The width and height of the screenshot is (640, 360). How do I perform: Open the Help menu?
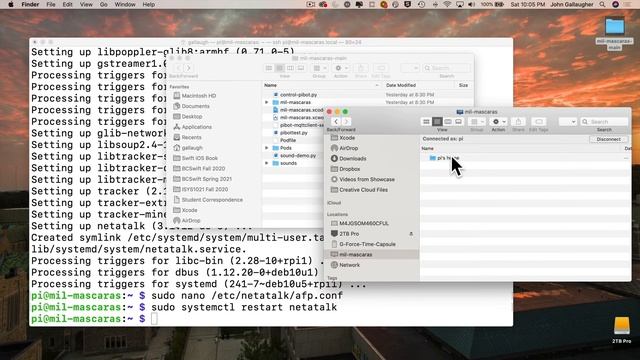tap(149, 4)
